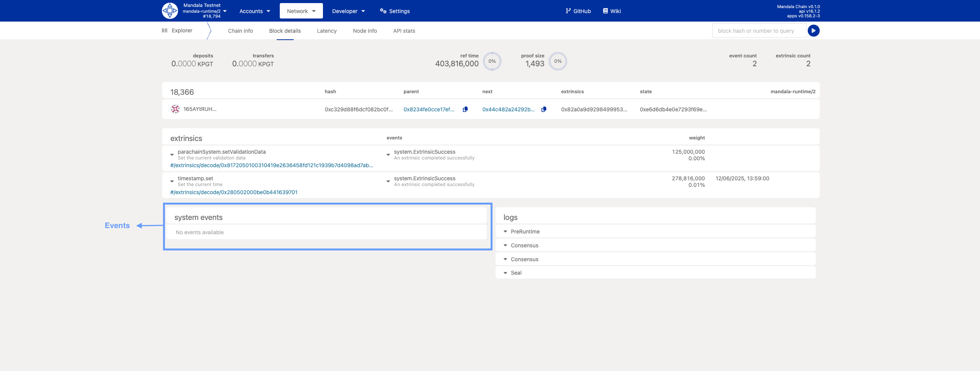Follow the parent hash 0x8234fe0cce17ef link

[x=429, y=109]
